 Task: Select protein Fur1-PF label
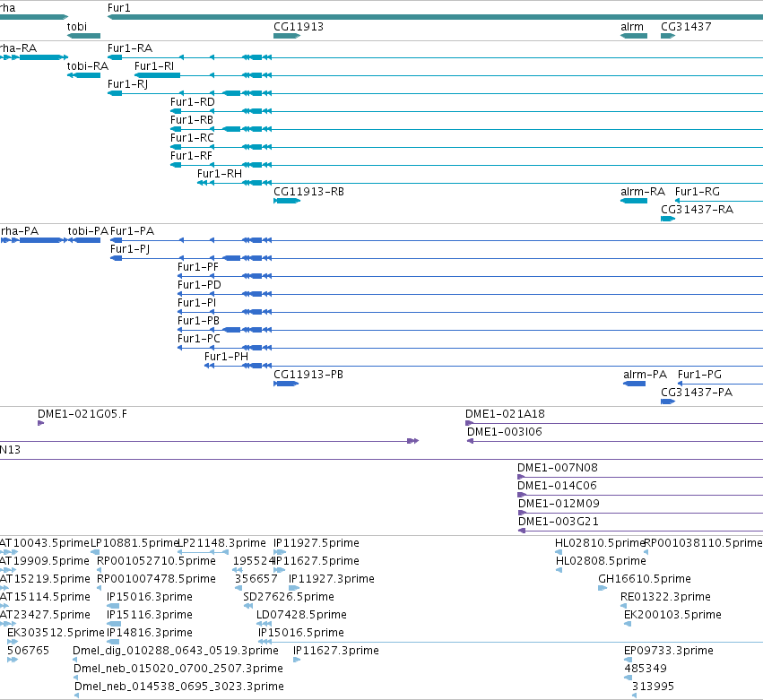(x=198, y=267)
